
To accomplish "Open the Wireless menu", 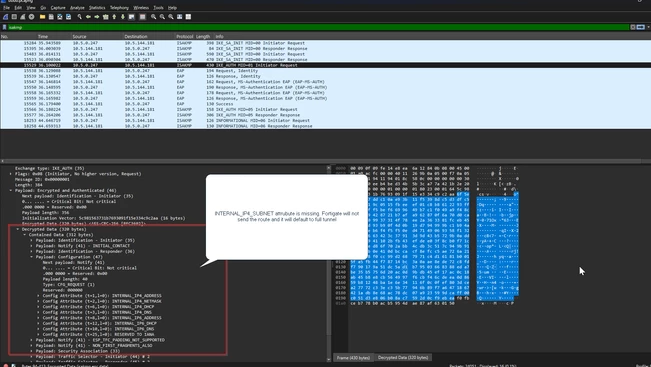I will pos(141,7).
